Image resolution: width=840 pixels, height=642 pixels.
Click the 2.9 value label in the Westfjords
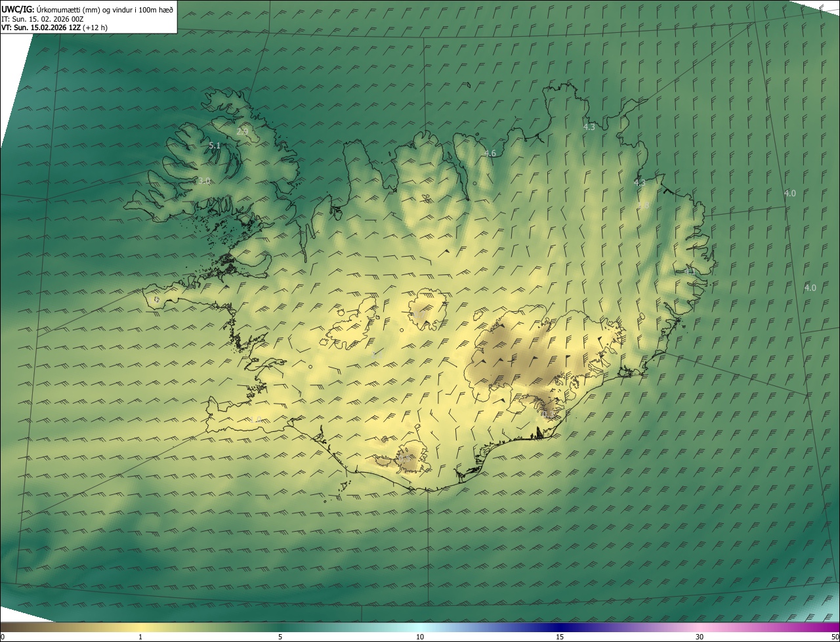(x=242, y=131)
